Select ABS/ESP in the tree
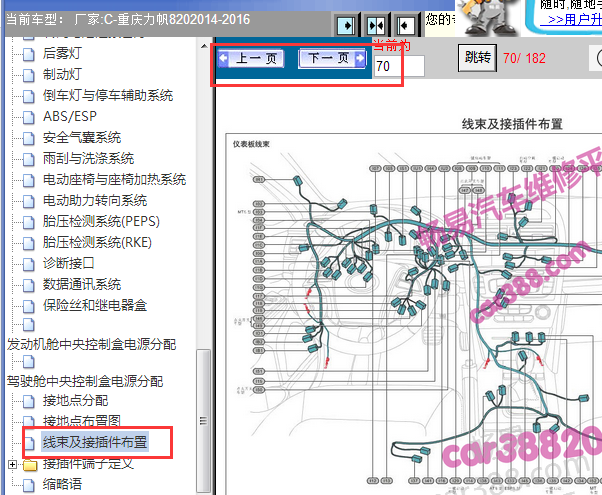Image resolution: width=602 pixels, height=495 pixels. [x=70, y=116]
